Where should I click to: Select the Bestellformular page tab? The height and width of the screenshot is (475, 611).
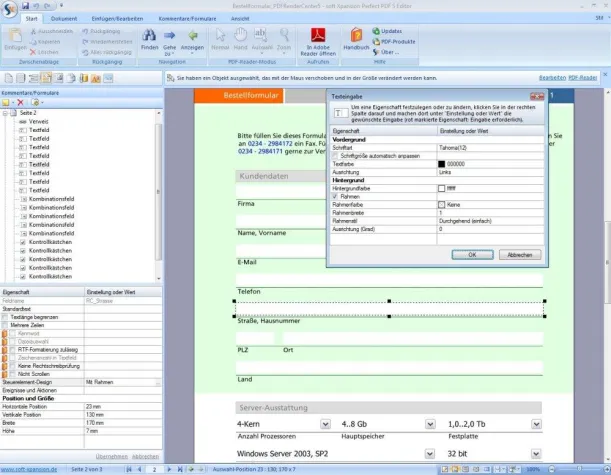pos(239,95)
